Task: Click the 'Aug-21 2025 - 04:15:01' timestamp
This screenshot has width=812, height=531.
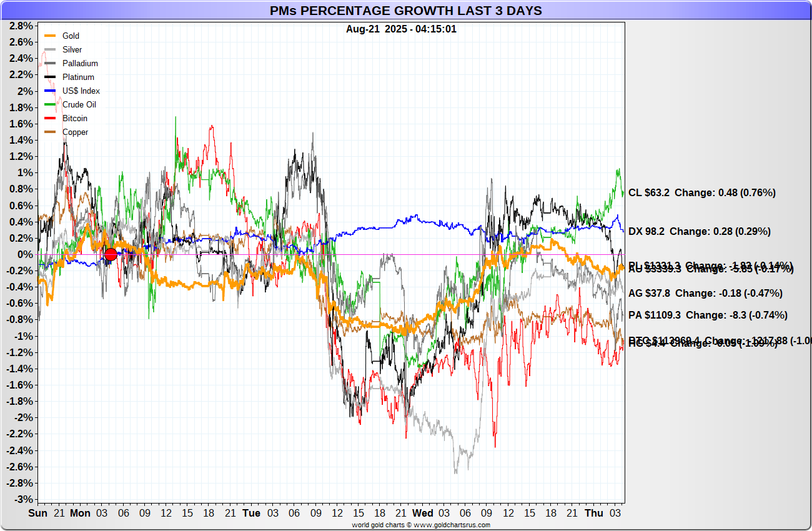Action: 401,29
